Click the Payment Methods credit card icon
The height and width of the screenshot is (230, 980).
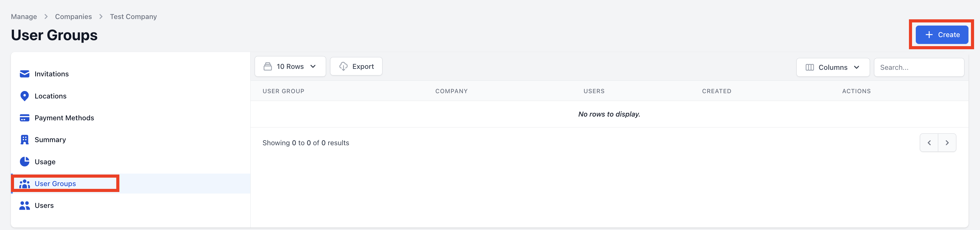[24, 118]
